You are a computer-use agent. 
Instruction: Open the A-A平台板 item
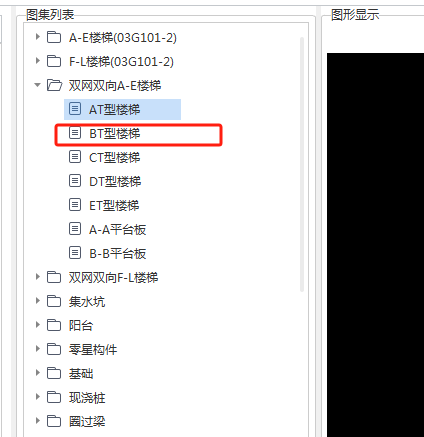pos(108,229)
